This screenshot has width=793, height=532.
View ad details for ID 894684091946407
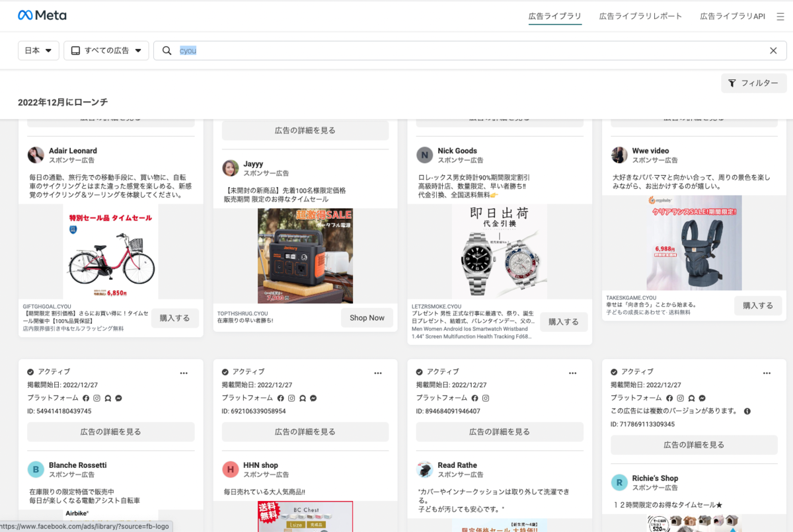click(500, 432)
